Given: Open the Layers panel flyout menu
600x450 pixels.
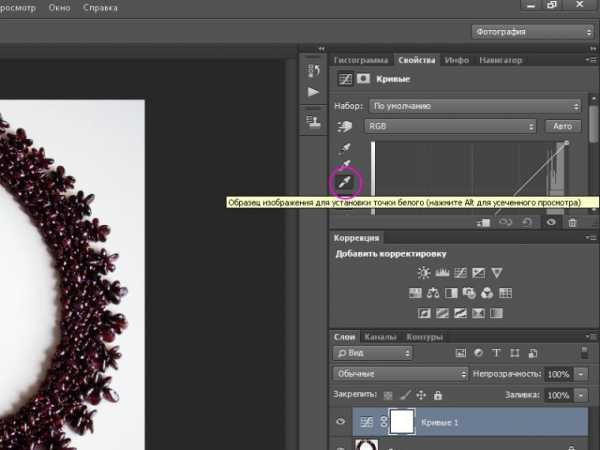Looking at the screenshot, I should [590, 337].
